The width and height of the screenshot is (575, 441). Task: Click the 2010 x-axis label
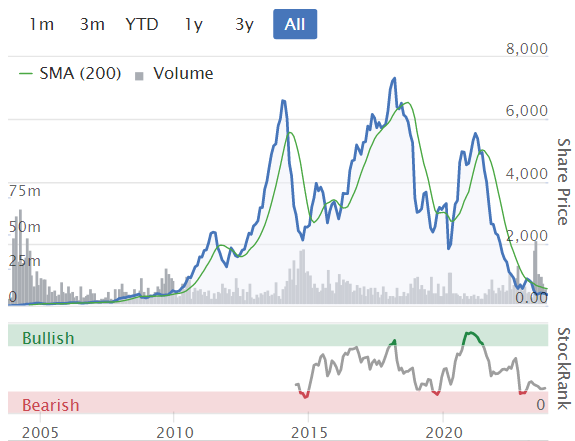pyautogui.click(x=175, y=433)
